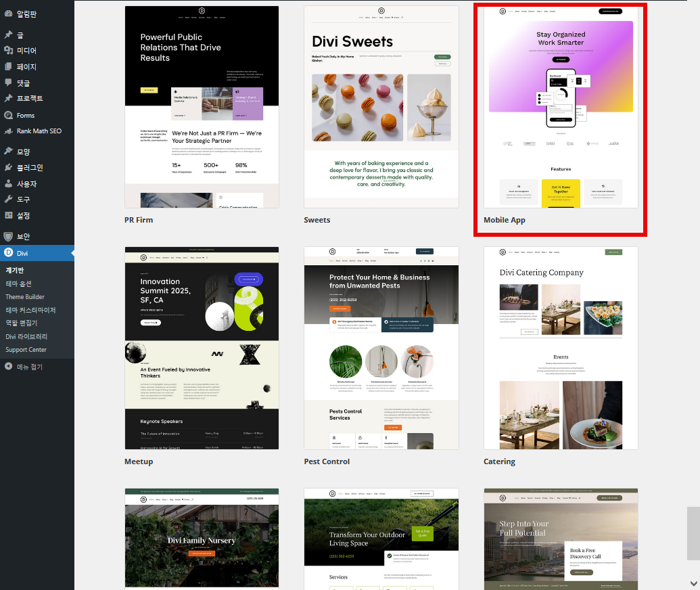
Task: Click the pages icon beside 페이지
Action: pos(8,66)
